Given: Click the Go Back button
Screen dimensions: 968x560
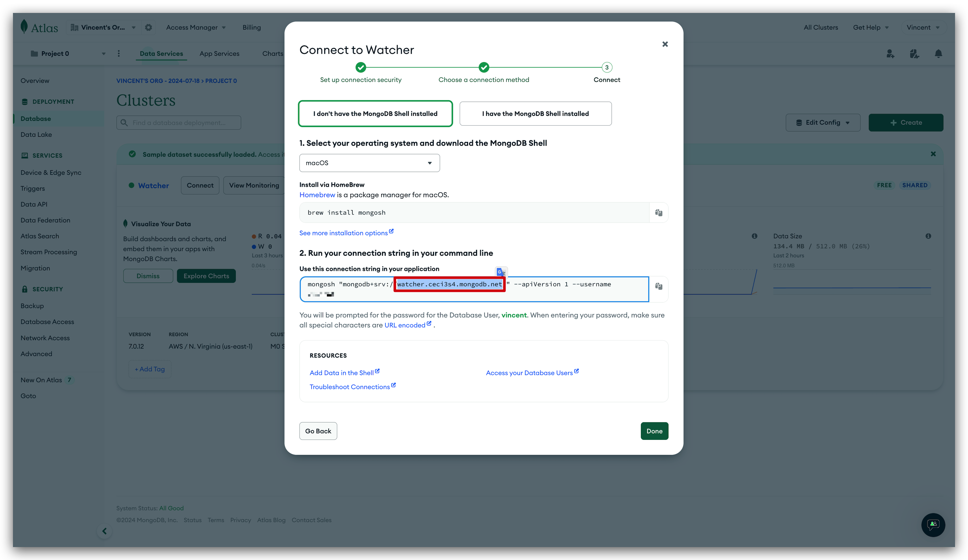Looking at the screenshot, I should [318, 431].
